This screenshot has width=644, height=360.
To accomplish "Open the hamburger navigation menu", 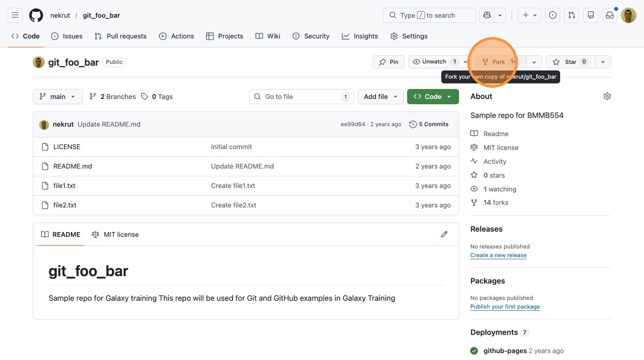I will tap(15, 16).
